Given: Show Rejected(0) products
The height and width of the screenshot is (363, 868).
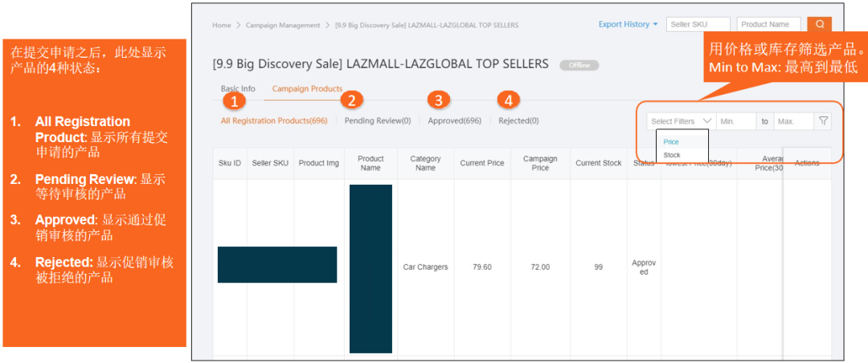Looking at the screenshot, I should [x=518, y=120].
